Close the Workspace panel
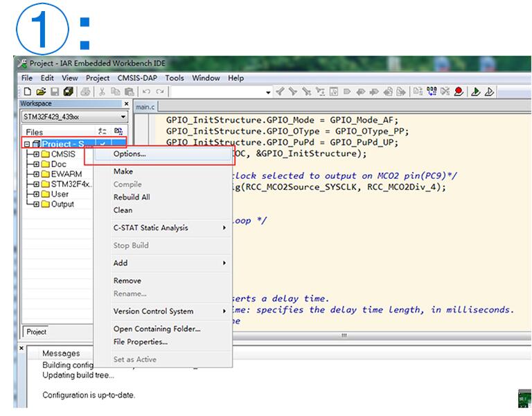Viewport: 532px width, 416px height. point(127,104)
